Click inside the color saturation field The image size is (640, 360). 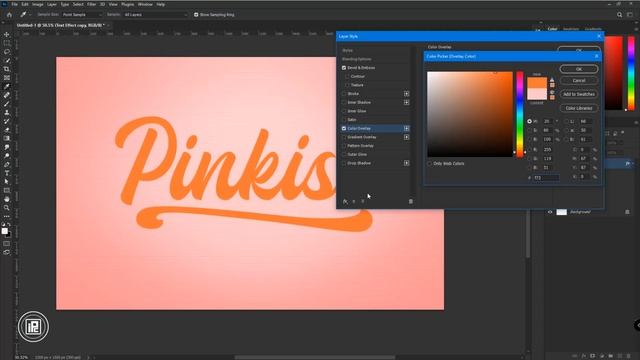tap(469, 114)
